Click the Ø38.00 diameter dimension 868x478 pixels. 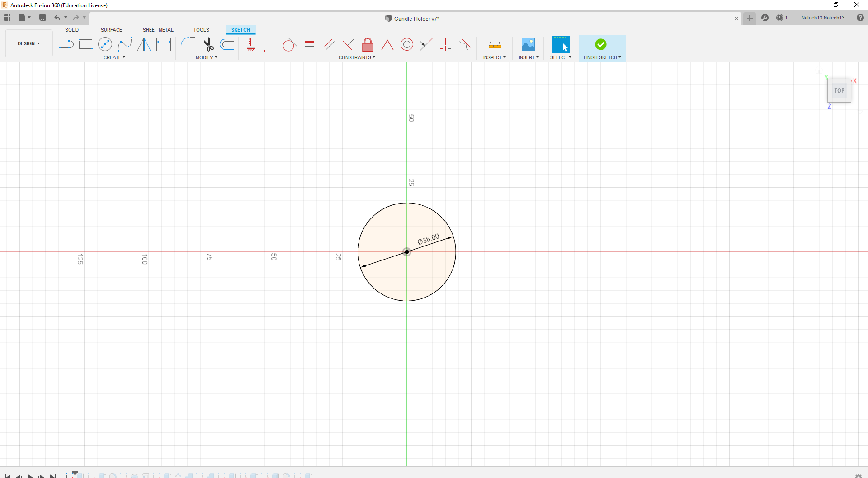coord(428,239)
